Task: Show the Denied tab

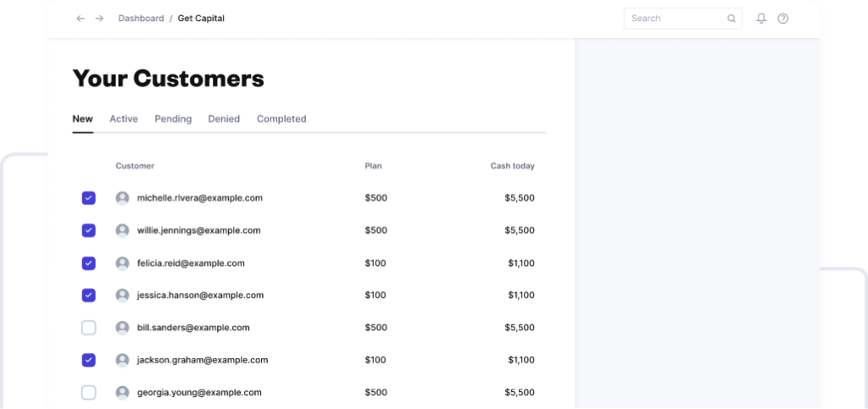Action: [x=224, y=119]
